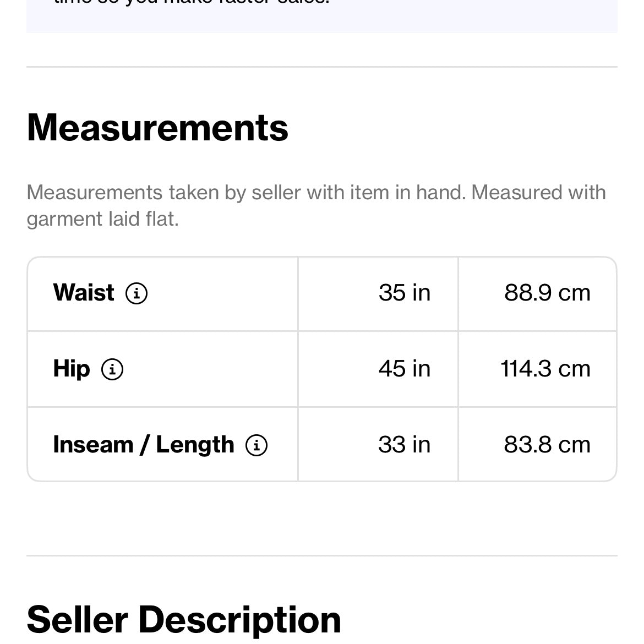
Task: Click the 88.9 cm waist value
Action: (547, 293)
